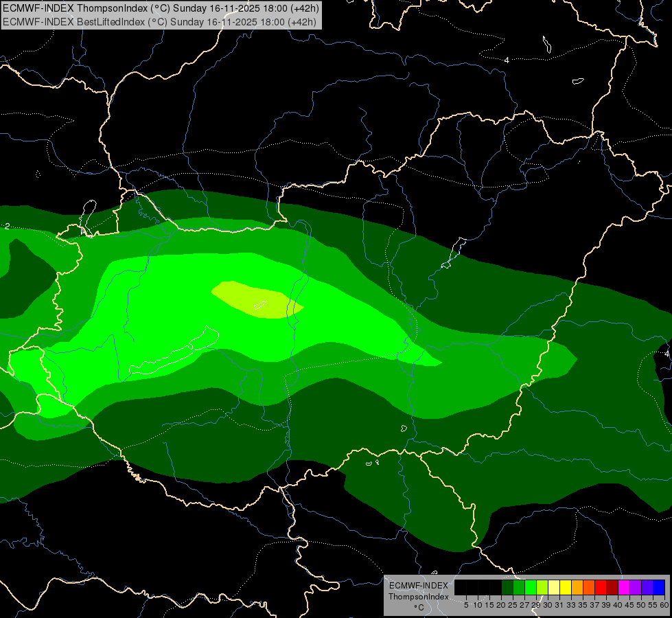Click legend value label 35
This screenshot has height=618, width=672.
(x=583, y=605)
